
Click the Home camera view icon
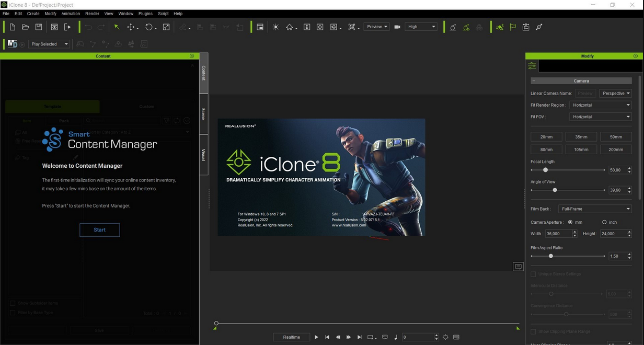pos(290,27)
